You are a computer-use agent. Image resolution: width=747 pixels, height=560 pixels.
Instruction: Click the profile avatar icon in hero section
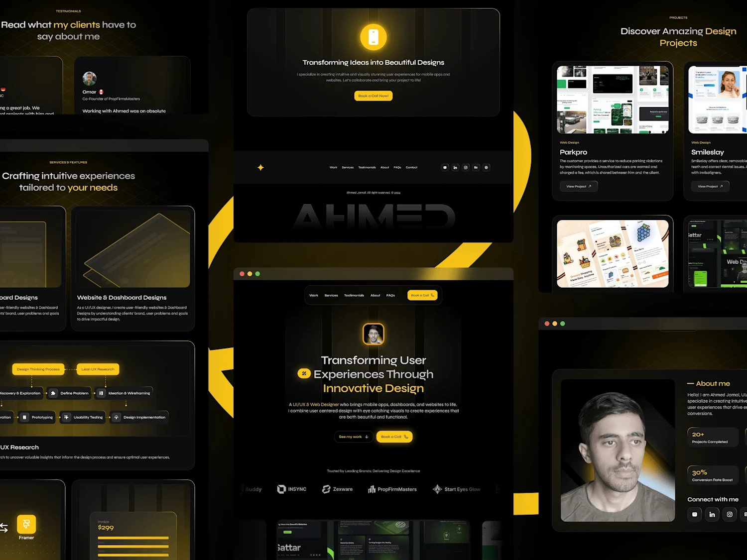(x=373, y=334)
